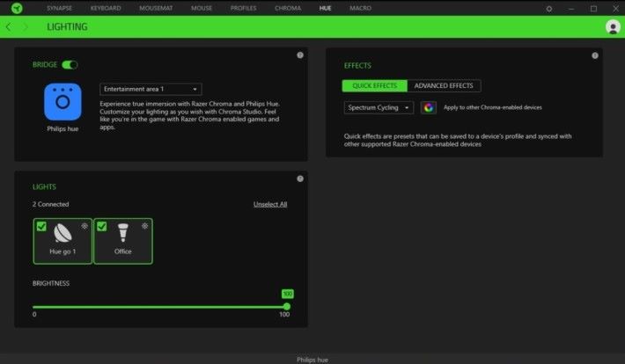The image size is (625, 364).
Task: Click the brightness slider track middle
Action: pyautogui.click(x=159, y=307)
